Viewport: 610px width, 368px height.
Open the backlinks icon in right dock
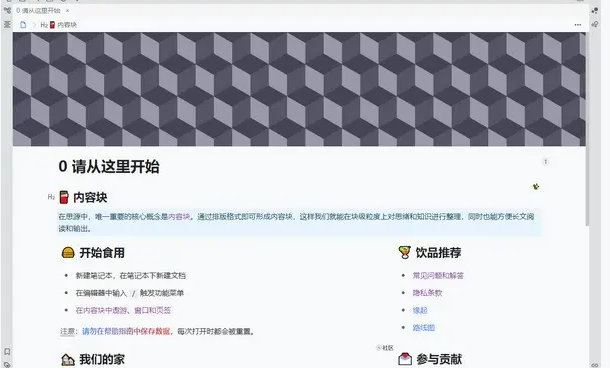595,25
